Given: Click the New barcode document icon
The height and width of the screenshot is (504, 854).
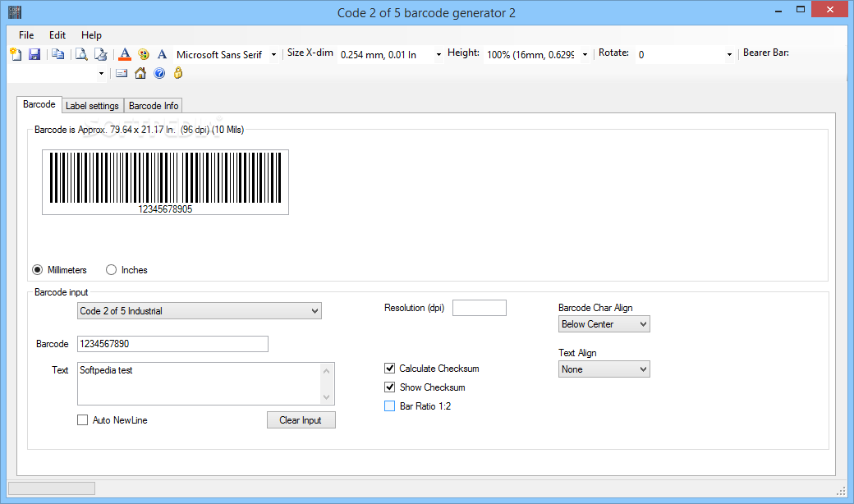Looking at the screenshot, I should point(16,54).
